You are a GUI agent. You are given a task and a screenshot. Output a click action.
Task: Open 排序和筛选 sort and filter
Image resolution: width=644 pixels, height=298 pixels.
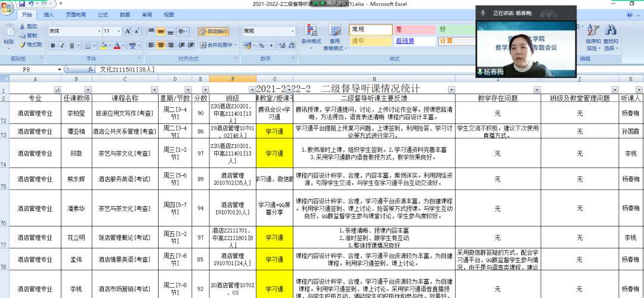593,36
